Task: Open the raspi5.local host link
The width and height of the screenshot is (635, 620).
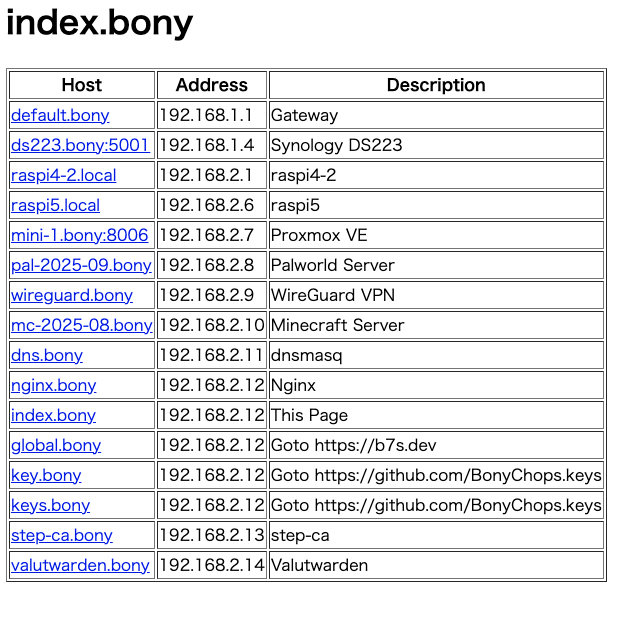Action: click(x=55, y=205)
